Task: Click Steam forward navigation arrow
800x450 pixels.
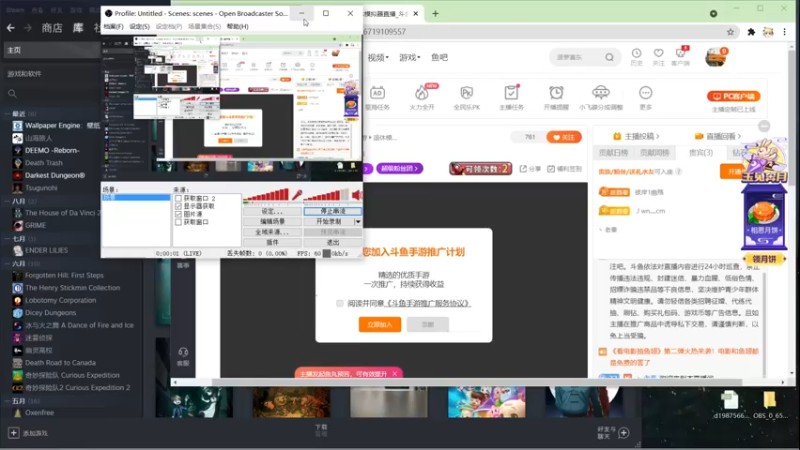Action: click(x=28, y=28)
